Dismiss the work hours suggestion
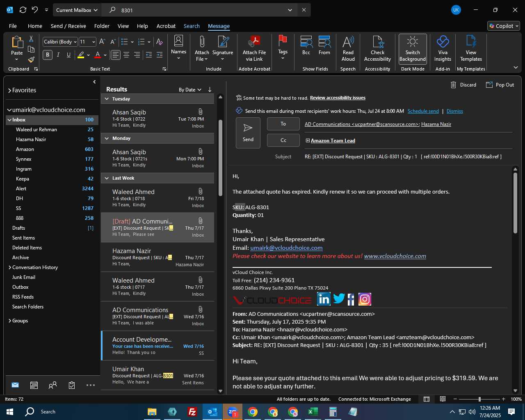This screenshot has width=525, height=420. pos(454,111)
